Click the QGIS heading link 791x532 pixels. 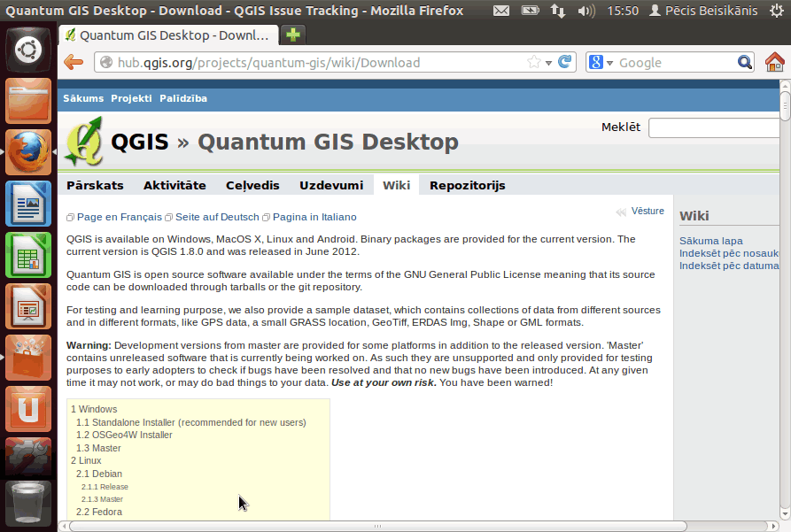point(140,142)
